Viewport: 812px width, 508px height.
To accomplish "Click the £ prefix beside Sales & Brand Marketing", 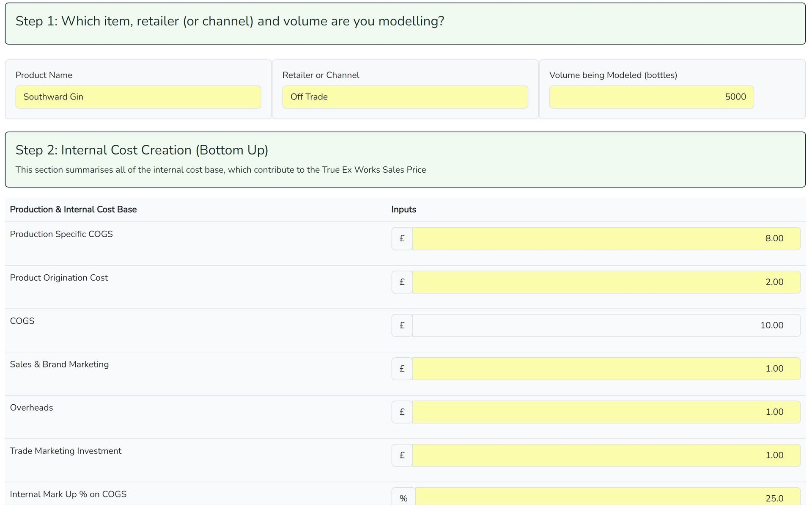I will click(x=402, y=369).
